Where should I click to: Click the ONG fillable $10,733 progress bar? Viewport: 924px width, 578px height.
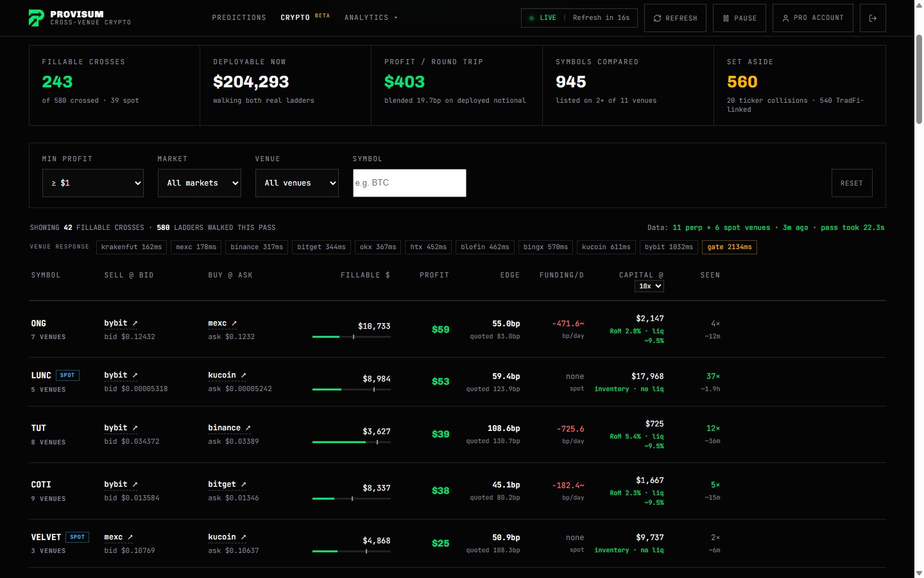point(352,337)
